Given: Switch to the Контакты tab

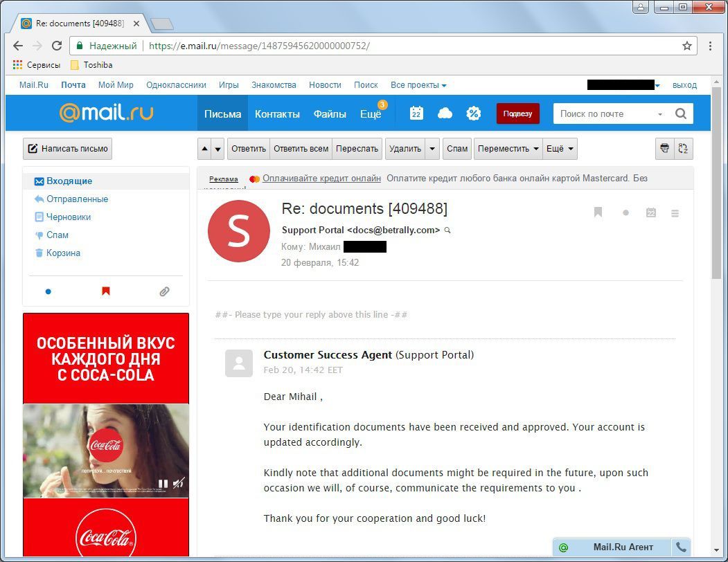Looking at the screenshot, I should pos(277,114).
